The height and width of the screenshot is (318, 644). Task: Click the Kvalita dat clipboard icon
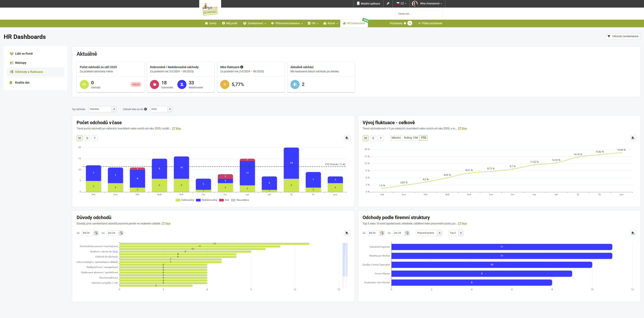pos(11,82)
